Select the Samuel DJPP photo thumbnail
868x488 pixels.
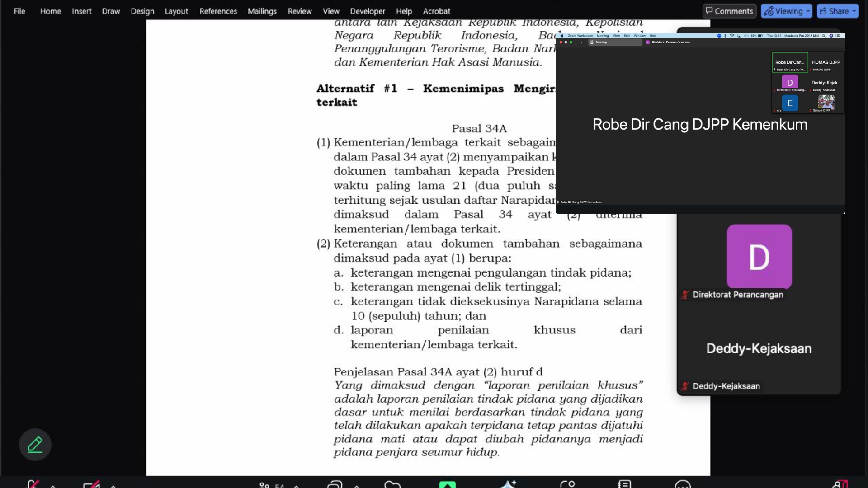(826, 103)
